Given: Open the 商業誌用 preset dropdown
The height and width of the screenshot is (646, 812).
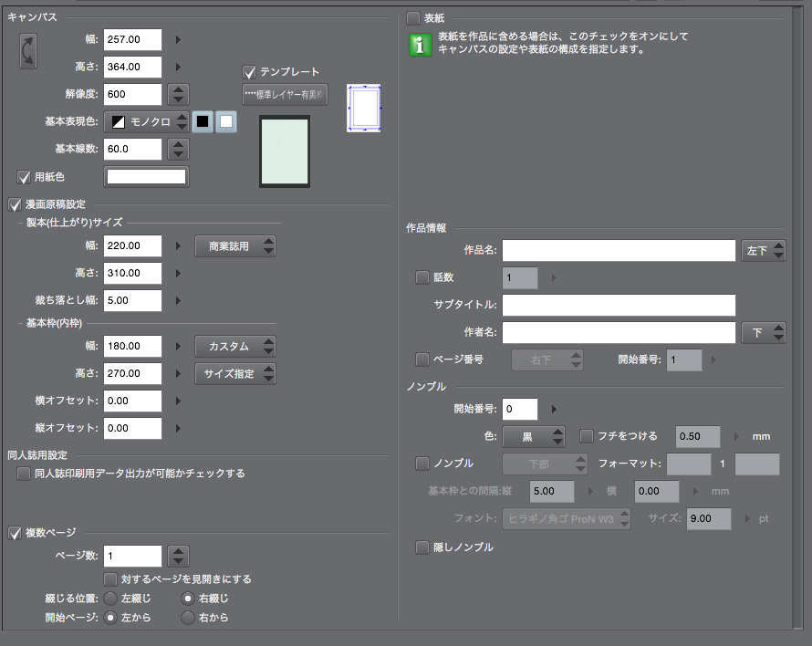Looking at the screenshot, I should (235, 245).
